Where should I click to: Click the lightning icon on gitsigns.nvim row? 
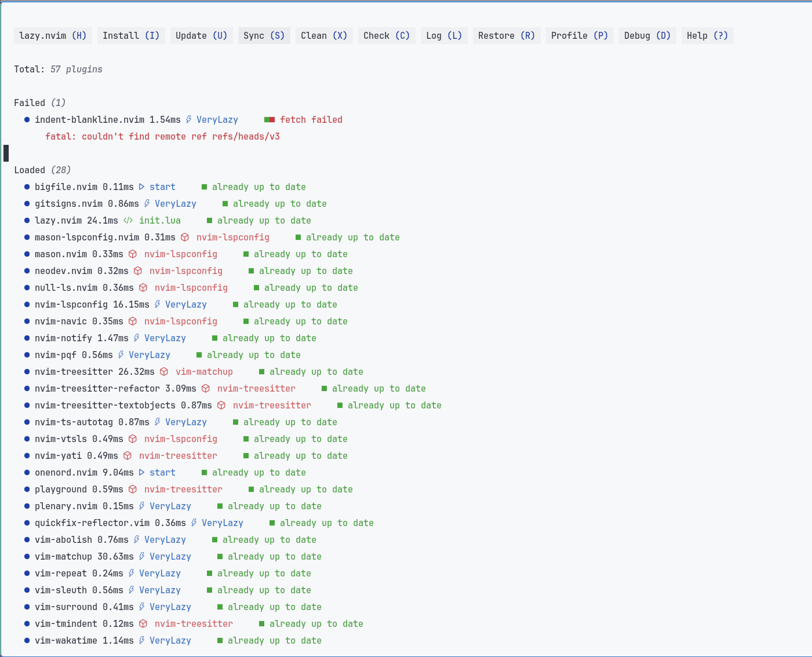click(147, 203)
